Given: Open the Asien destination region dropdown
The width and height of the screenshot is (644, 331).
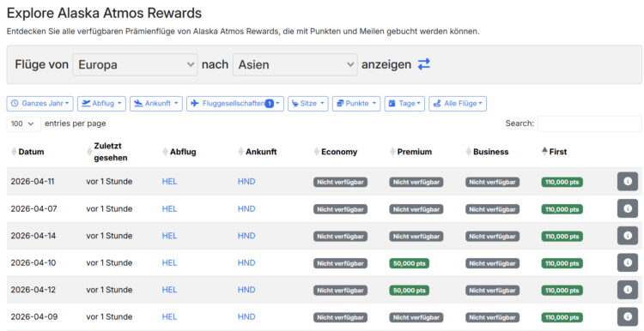Looking at the screenshot, I should click(295, 65).
